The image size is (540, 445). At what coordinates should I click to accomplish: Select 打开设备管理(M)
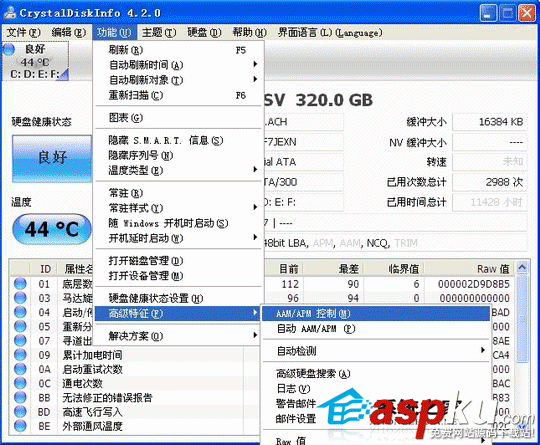click(x=178, y=276)
